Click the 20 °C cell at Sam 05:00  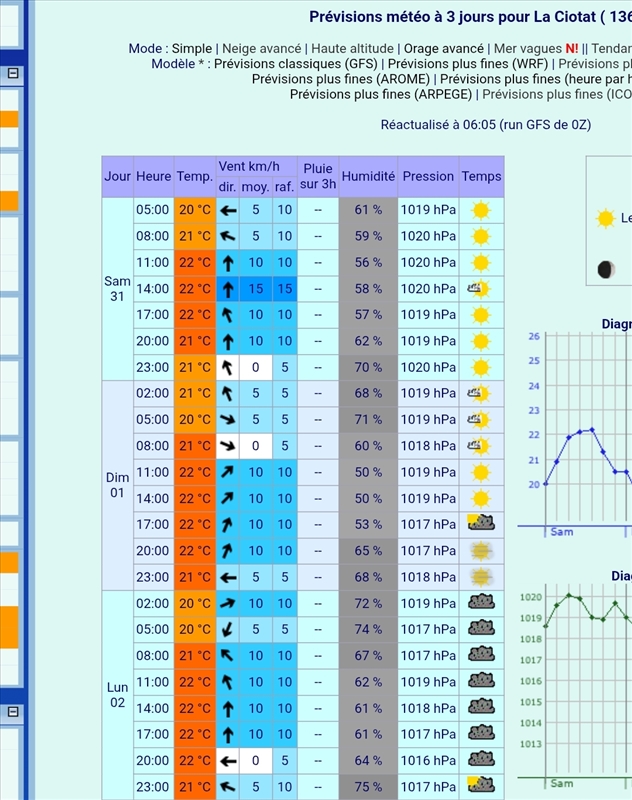point(195,210)
